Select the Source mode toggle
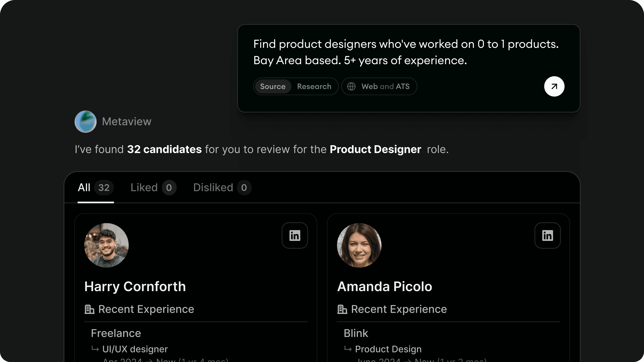 point(273,87)
